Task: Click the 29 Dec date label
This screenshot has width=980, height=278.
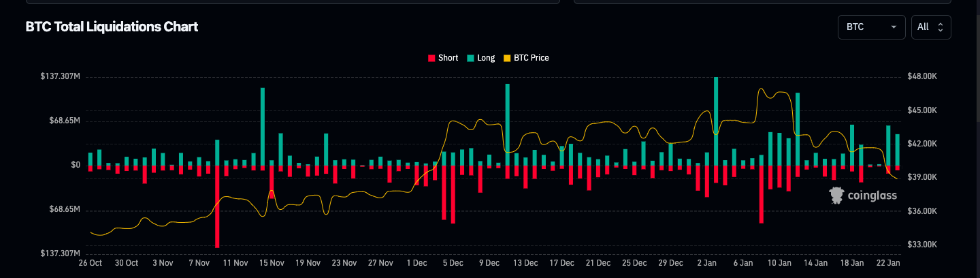Action: coord(671,262)
